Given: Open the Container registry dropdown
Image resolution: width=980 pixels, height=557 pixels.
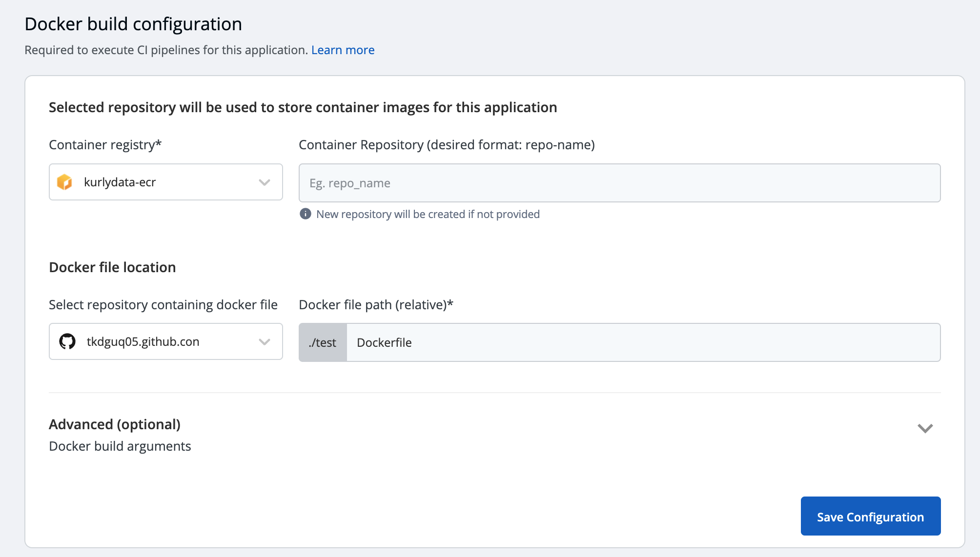Looking at the screenshot, I should click(166, 182).
